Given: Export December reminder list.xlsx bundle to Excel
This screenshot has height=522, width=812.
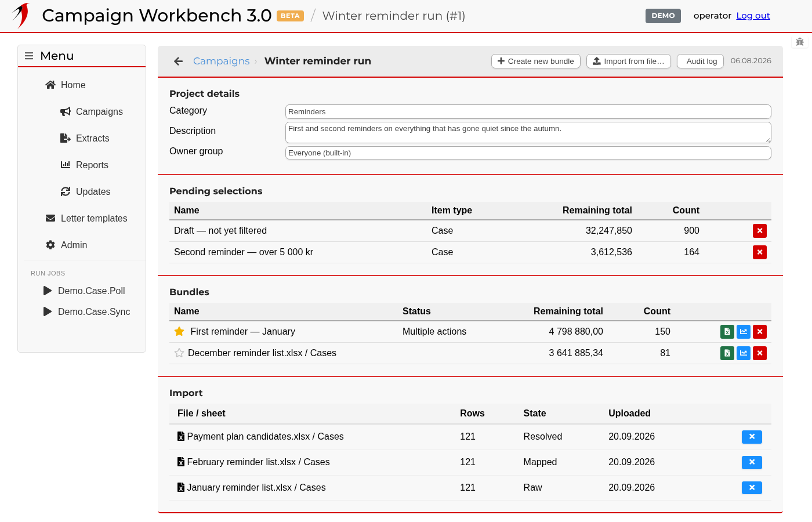Looking at the screenshot, I should [727, 353].
